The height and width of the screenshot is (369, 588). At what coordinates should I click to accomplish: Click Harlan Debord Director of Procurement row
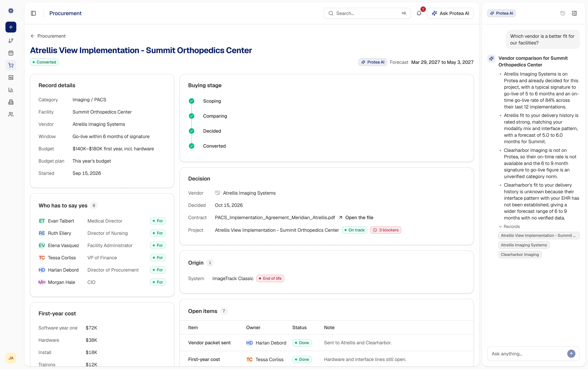(x=102, y=270)
